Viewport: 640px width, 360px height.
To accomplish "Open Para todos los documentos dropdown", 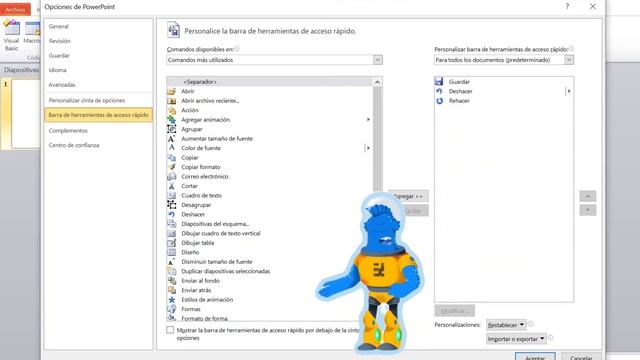I will [569, 60].
